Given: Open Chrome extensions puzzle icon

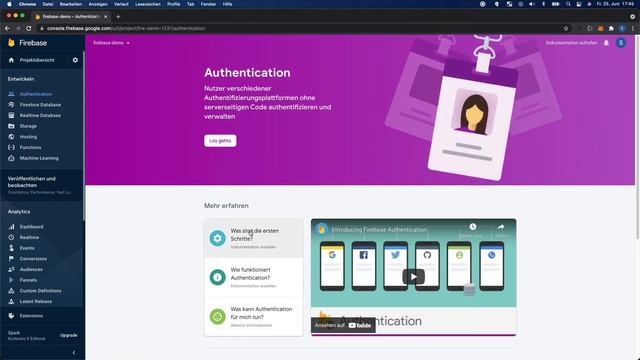Looking at the screenshot, I should pos(611,28).
